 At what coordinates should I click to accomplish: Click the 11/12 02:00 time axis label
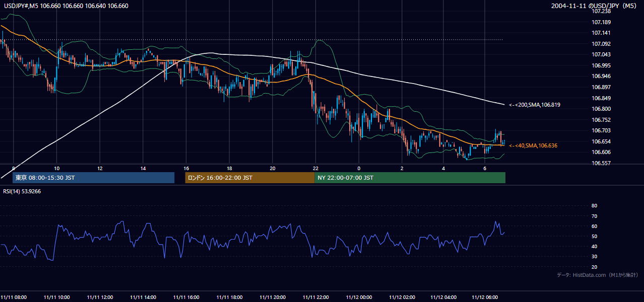(402, 297)
